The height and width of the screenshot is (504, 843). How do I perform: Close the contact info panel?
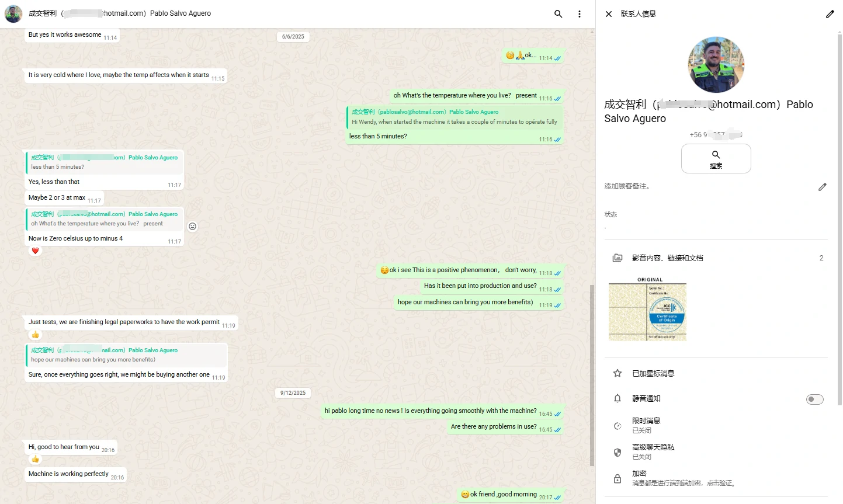point(608,14)
